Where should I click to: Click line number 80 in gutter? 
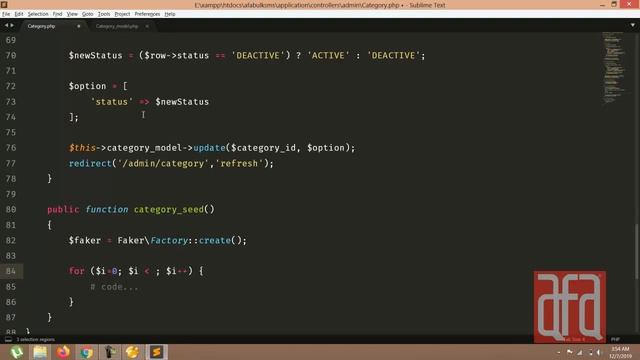(x=11, y=209)
